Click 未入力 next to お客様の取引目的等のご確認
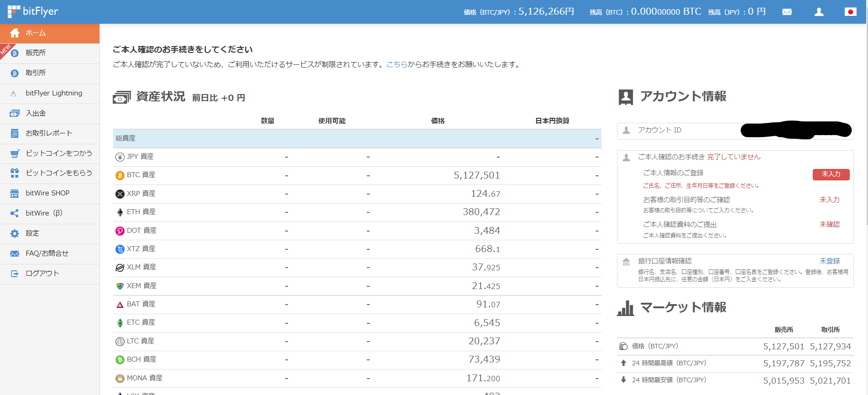Screen dimensions: 868x395 pos(829,200)
